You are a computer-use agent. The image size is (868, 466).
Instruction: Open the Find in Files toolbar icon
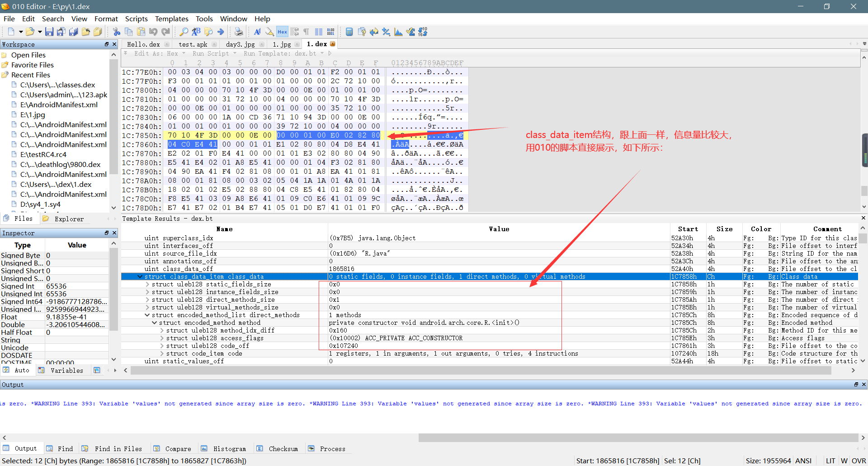click(x=208, y=32)
